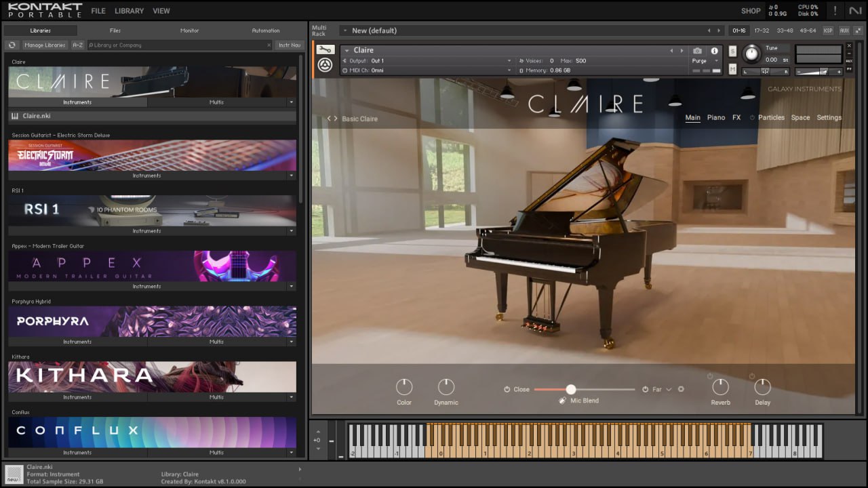This screenshot has width=868, height=488.
Task: Open the snapshot camera icon
Action: pyautogui.click(x=697, y=51)
